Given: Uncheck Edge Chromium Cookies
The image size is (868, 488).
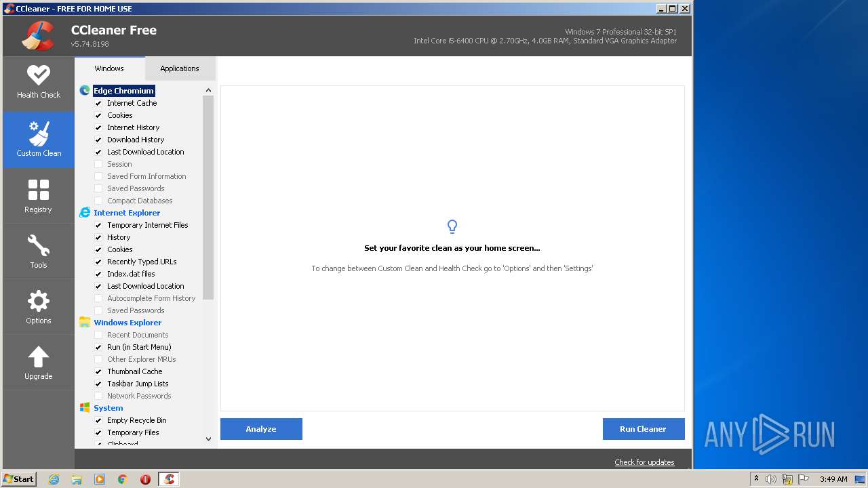Looking at the screenshot, I should 98,115.
